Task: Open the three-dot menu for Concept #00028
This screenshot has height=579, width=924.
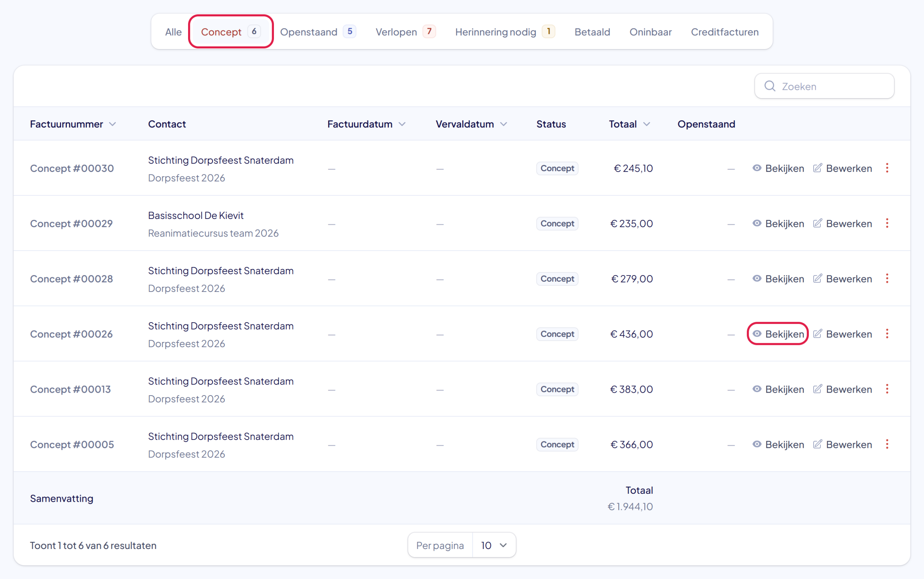Action: click(x=887, y=278)
